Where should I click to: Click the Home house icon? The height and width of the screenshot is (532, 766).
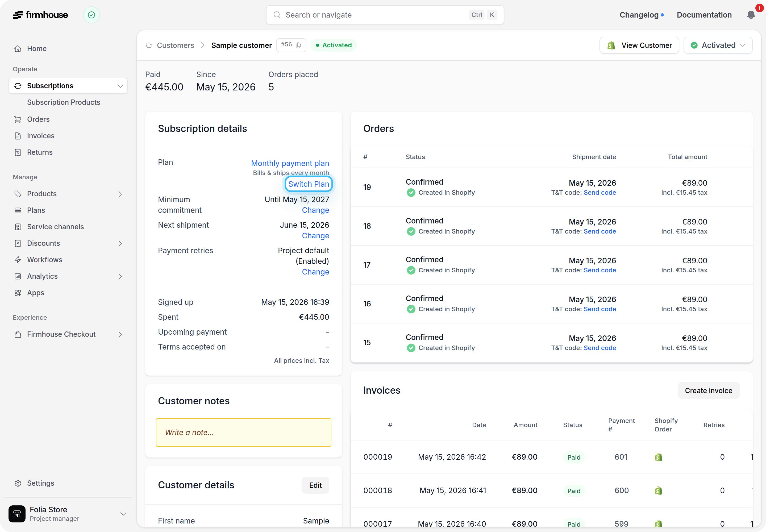[18, 49]
